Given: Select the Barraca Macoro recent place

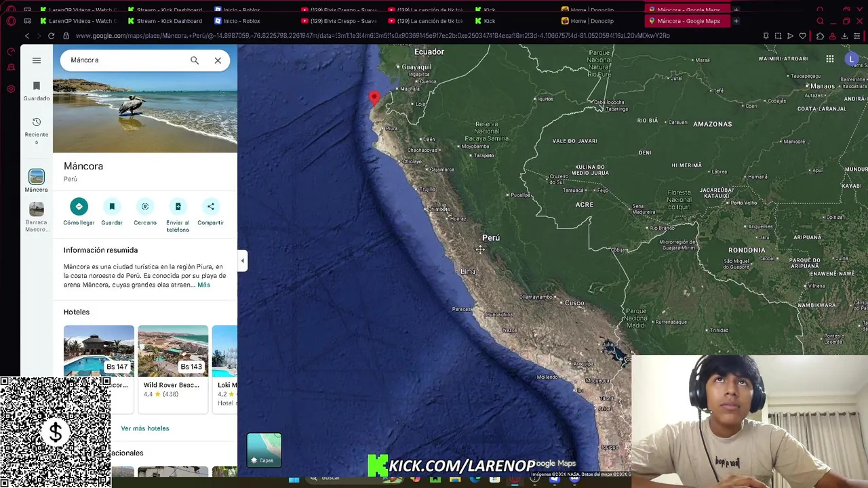Looking at the screenshot, I should (x=37, y=217).
